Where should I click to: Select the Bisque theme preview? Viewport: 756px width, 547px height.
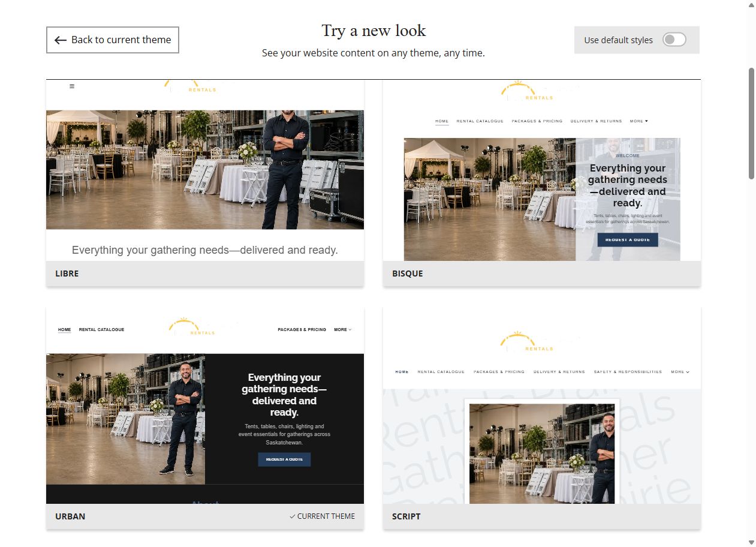(x=542, y=170)
